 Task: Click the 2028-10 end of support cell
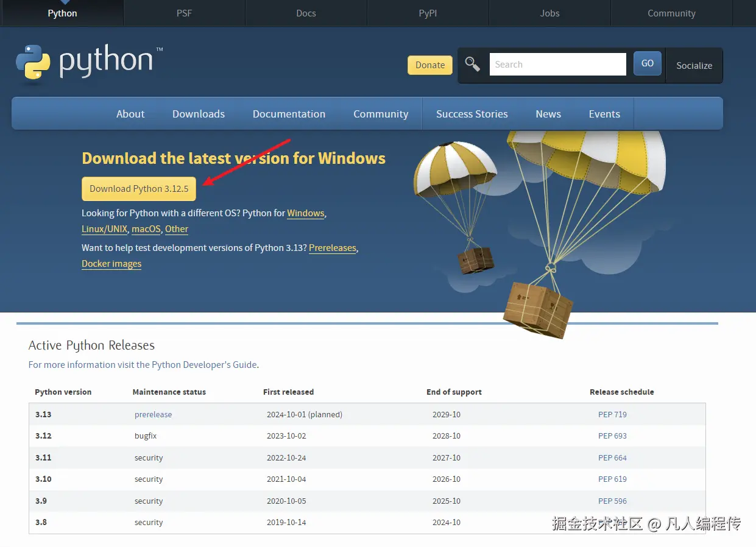[447, 436]
